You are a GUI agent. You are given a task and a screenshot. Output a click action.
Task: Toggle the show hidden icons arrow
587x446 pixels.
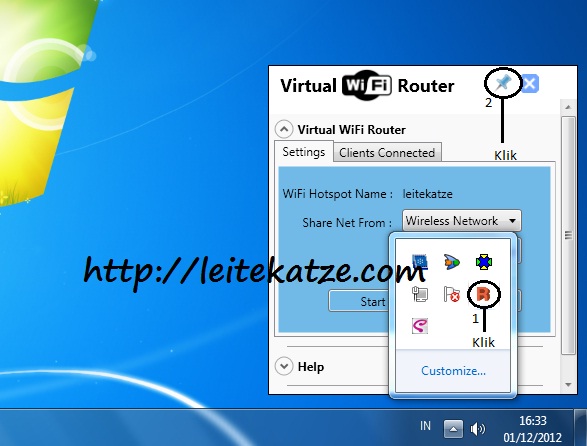coord(453,428)
